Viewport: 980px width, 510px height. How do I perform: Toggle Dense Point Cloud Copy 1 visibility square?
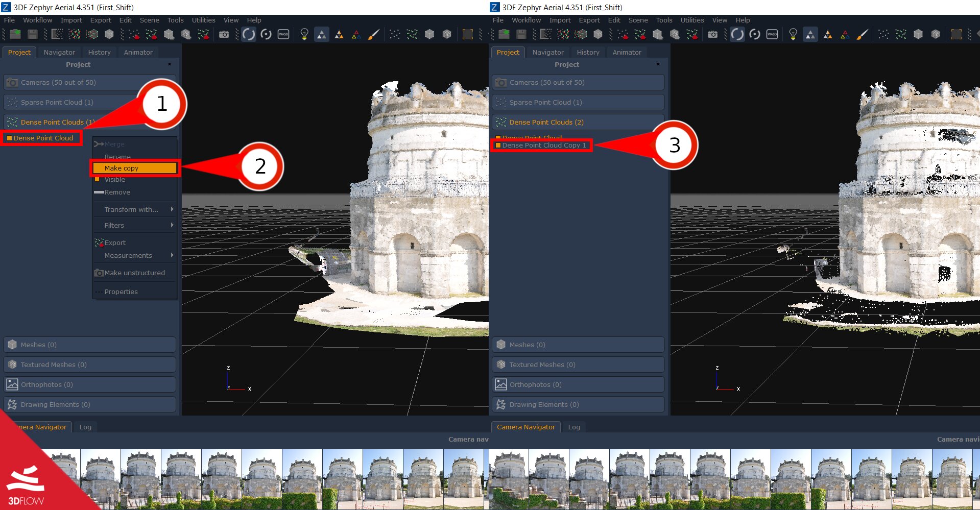coord(498,145)
